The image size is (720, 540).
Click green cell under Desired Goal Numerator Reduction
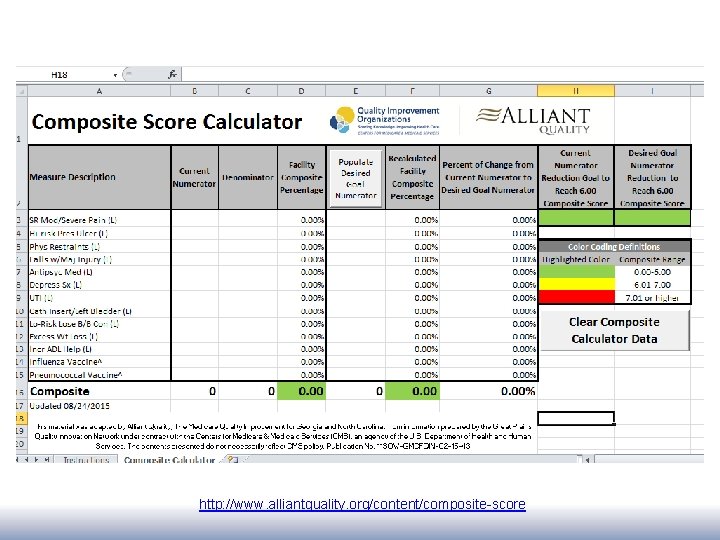[652, 218]
